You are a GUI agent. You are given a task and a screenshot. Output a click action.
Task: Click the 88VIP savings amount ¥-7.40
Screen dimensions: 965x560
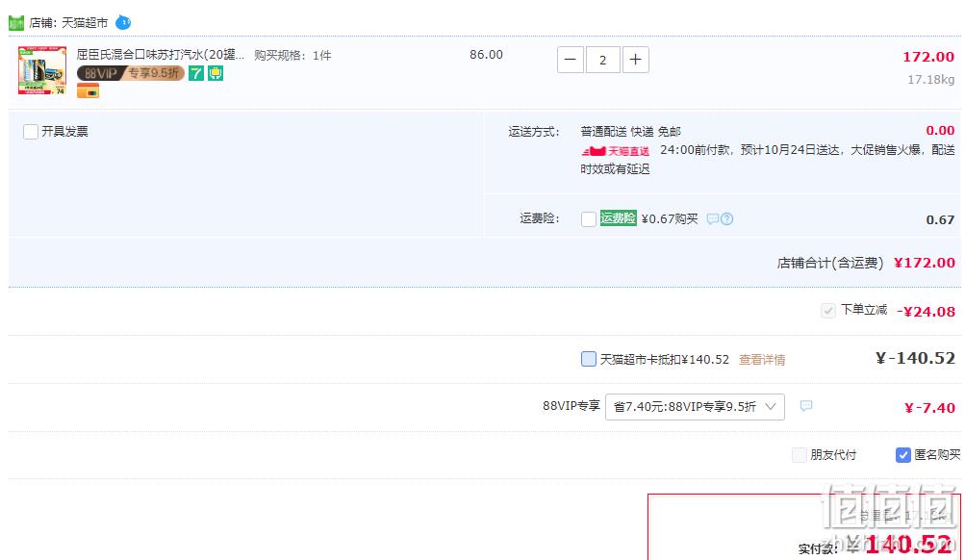[929, 407]
